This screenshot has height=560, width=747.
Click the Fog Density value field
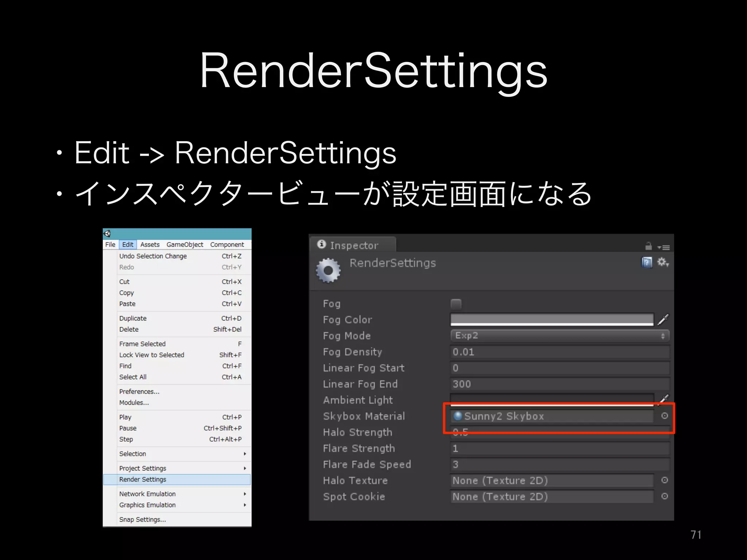point(560,352)
